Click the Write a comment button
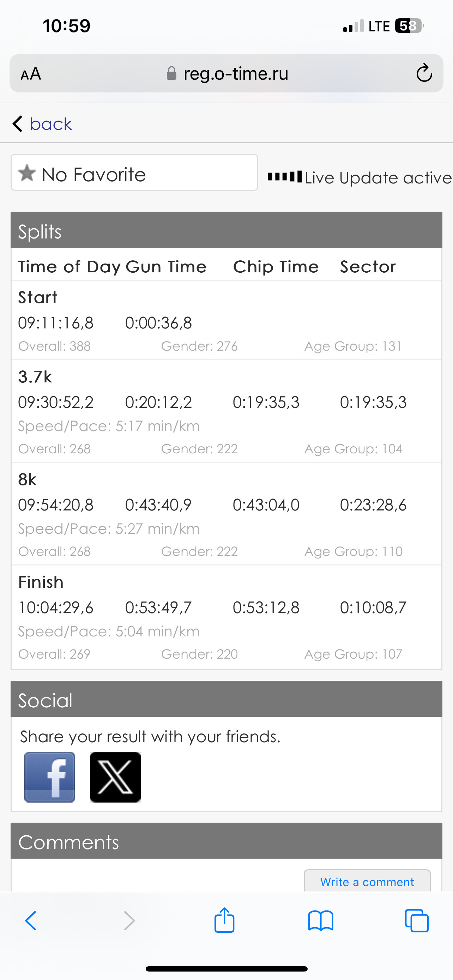 [x=367, y=881]
